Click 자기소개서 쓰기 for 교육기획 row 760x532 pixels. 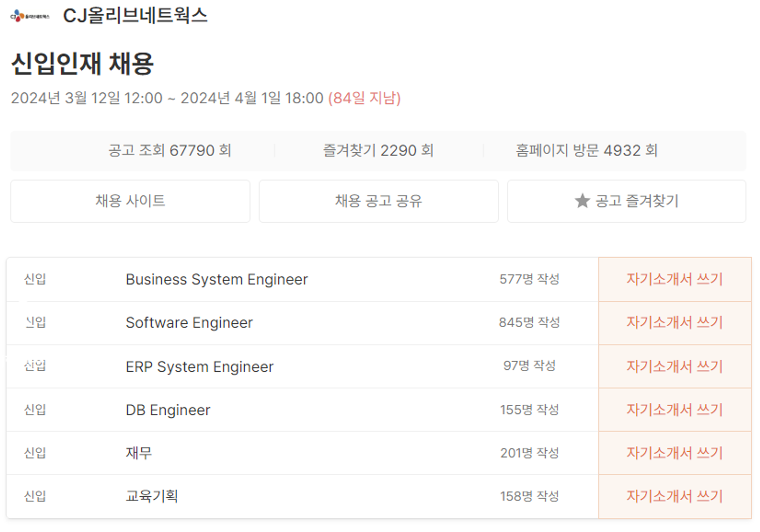[675, 496]
